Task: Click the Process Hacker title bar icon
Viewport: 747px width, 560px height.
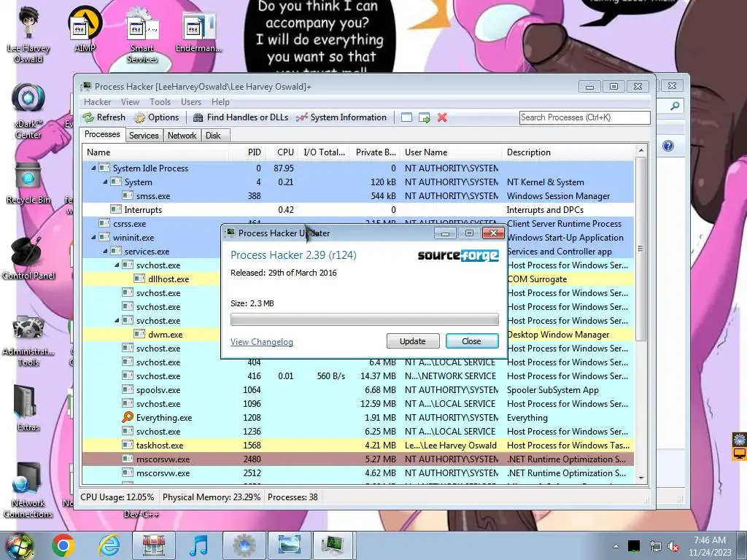Action: tap(86, 86)
